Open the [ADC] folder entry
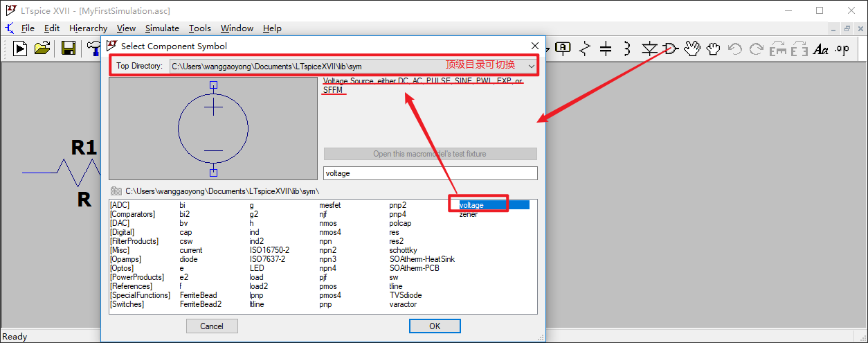 (x=120, y=205)
